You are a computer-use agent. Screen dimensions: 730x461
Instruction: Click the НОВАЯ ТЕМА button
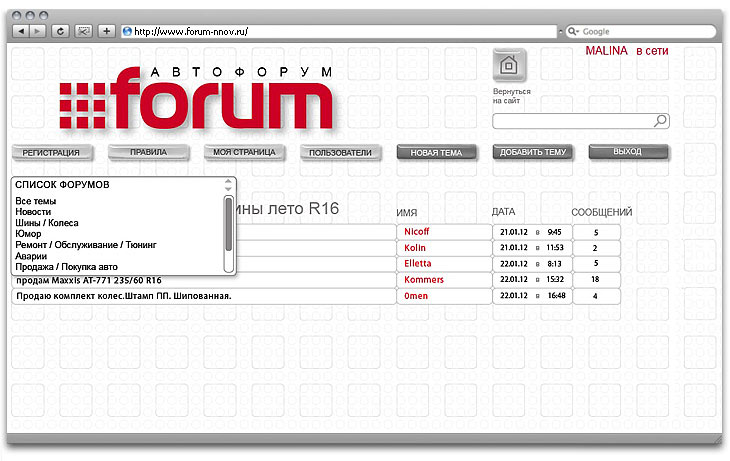coord(436,153)
